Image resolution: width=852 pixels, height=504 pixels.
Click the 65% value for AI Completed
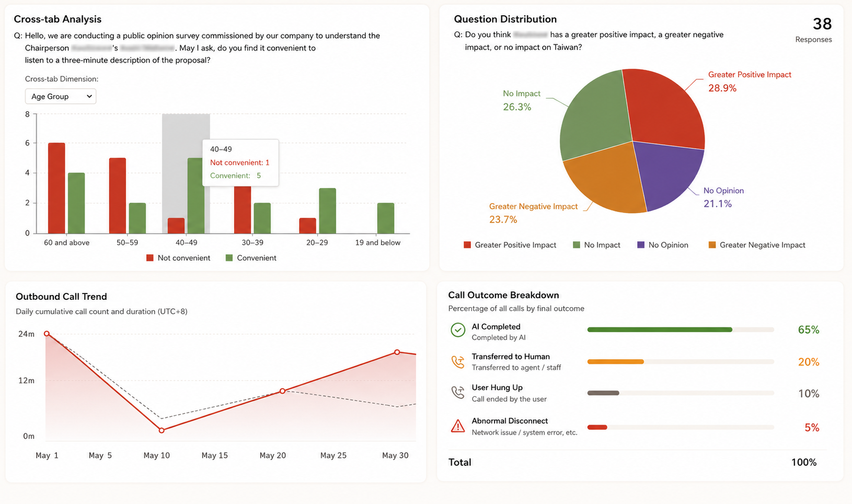pos(808,330)
